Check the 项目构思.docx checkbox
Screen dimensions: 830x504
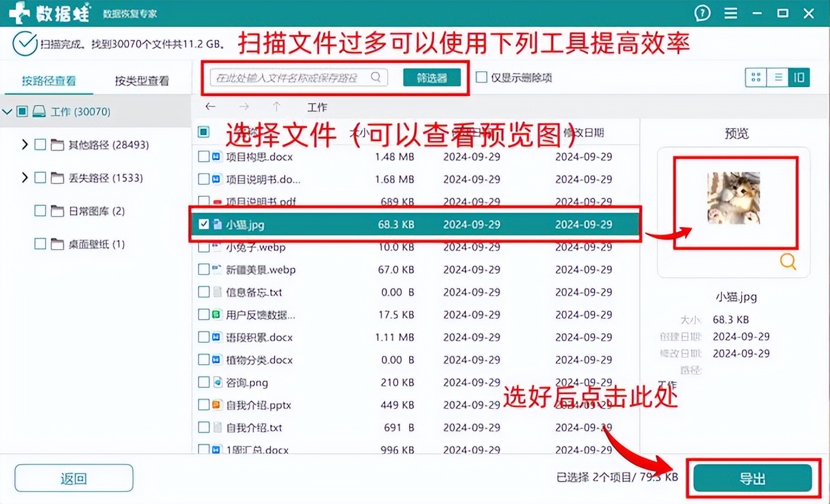pos(203,157)
